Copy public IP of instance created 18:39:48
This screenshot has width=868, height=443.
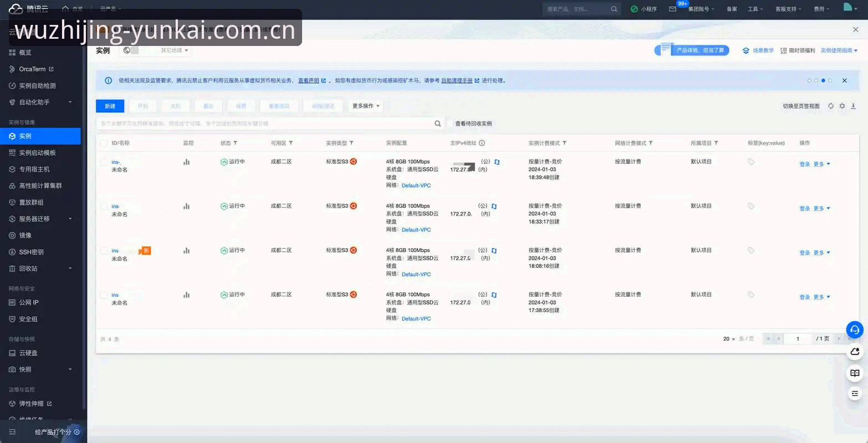coord(497,162)
